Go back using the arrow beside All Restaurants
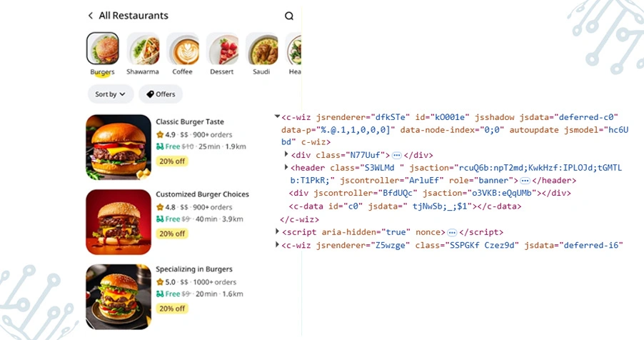 [91, 16]
